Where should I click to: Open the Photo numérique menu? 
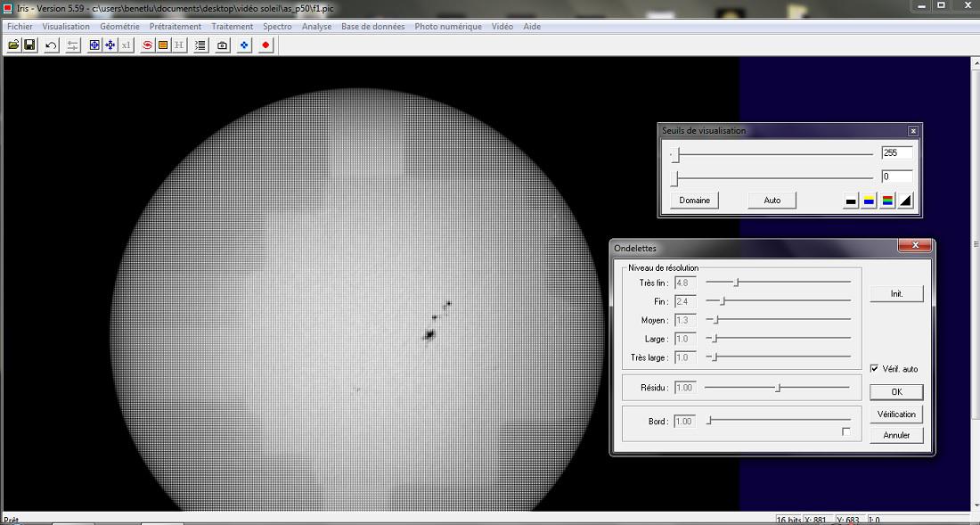(448, 26)
